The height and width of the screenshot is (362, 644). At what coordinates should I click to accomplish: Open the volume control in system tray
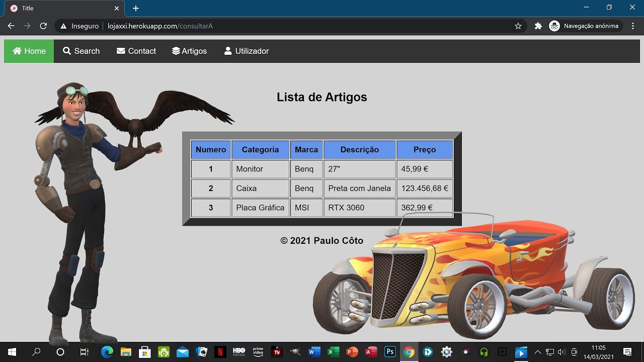click(x=561, y=352)
